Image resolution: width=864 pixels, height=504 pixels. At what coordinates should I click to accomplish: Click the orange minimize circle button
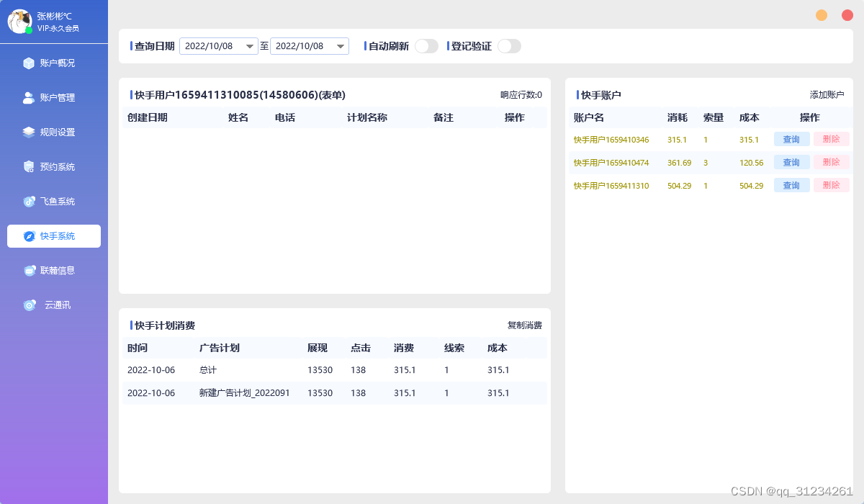[822, 15]
